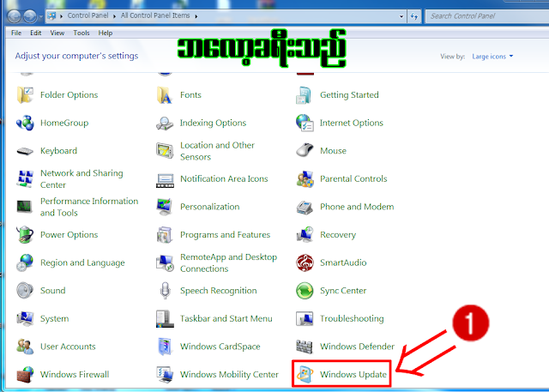Click the Refresh button by address bar

(414, 16)
